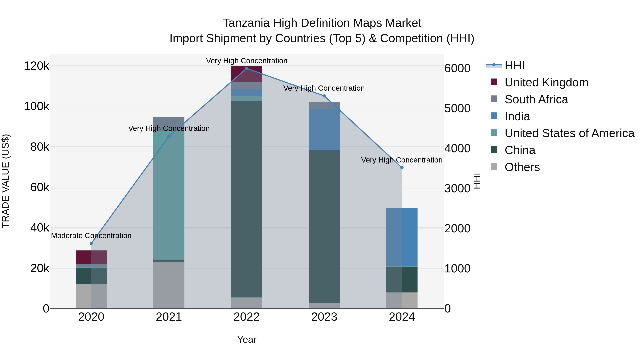Click the 2020 United Kingdom bar segment
The width and height of the screenshot is (644, 362).
91,257
